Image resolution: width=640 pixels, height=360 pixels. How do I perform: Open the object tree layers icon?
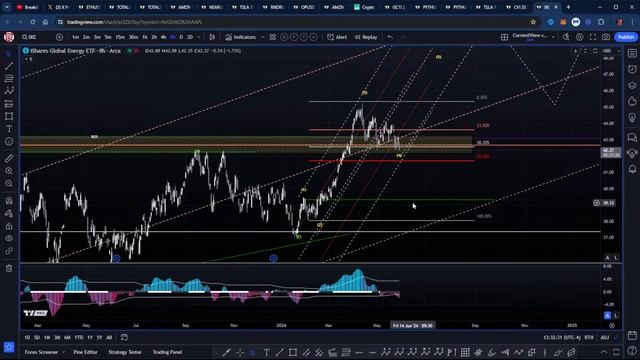click(632, 85)
